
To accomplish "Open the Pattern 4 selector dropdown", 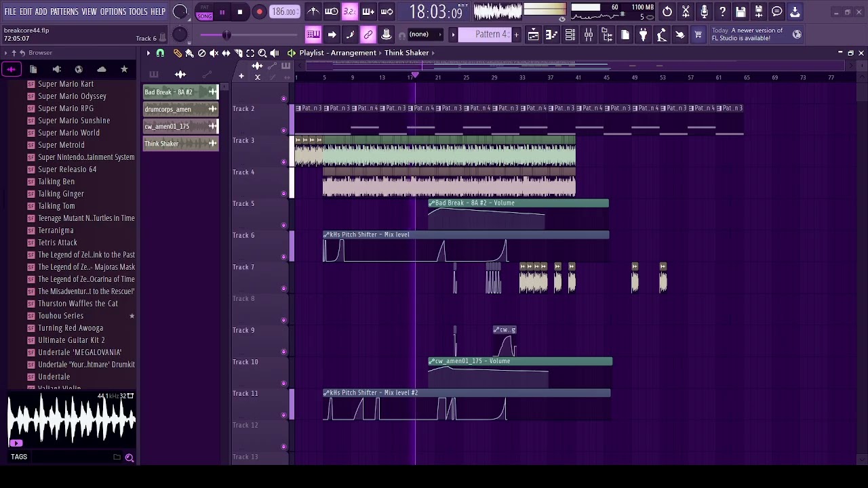I will (x=484, y=35).
